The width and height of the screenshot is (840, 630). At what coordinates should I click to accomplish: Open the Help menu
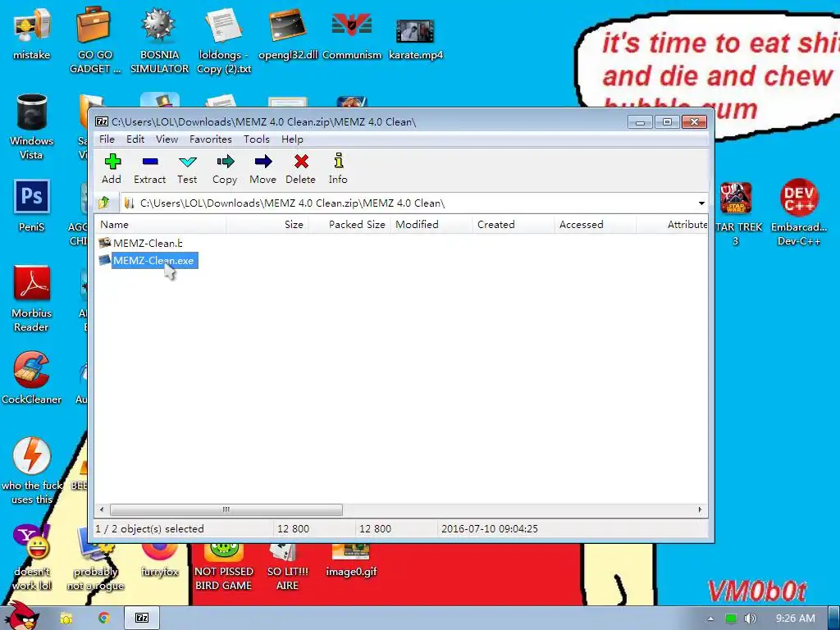pyautogui.click(x=292, y=139)
